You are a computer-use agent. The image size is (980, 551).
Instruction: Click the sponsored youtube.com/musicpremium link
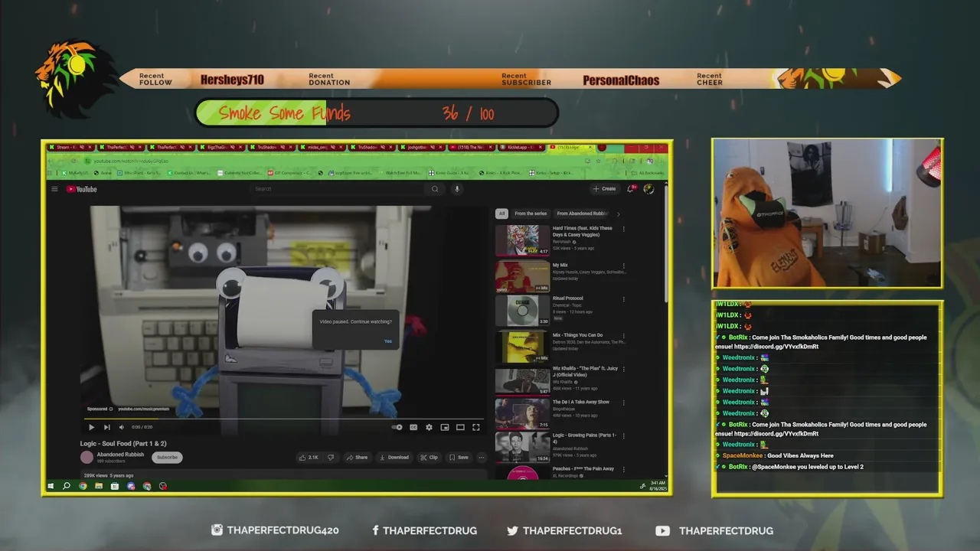coord(143,409)
